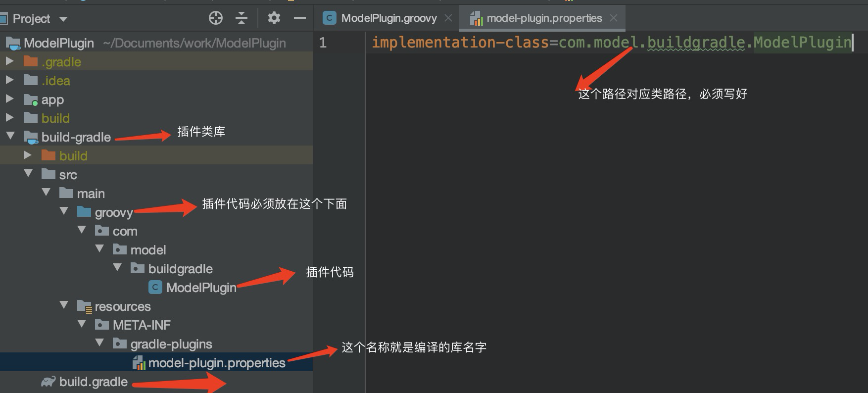The width and height of the screenshot is (868, 393).
Task: Select the gradle-plugins folder row
Action: click(x=156, y=344)
